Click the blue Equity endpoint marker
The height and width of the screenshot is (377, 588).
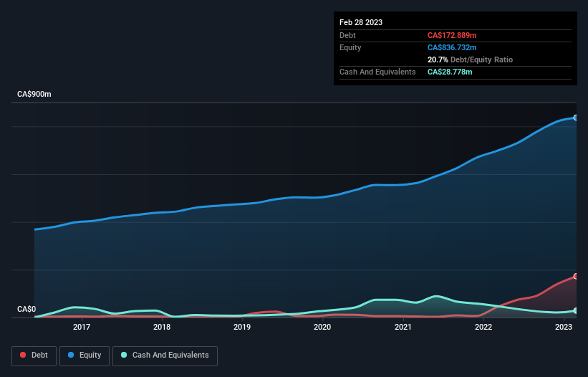(576, 118)
